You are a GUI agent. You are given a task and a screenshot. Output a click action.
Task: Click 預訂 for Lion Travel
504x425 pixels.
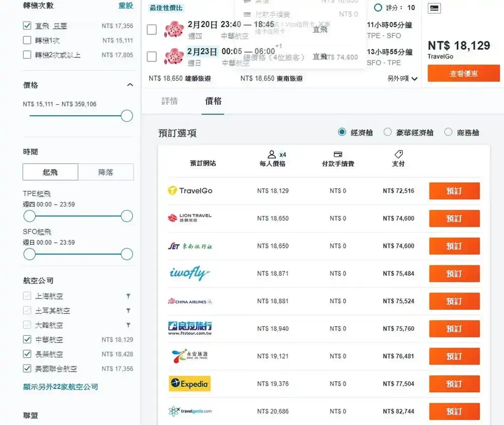[x=454, y=219]
